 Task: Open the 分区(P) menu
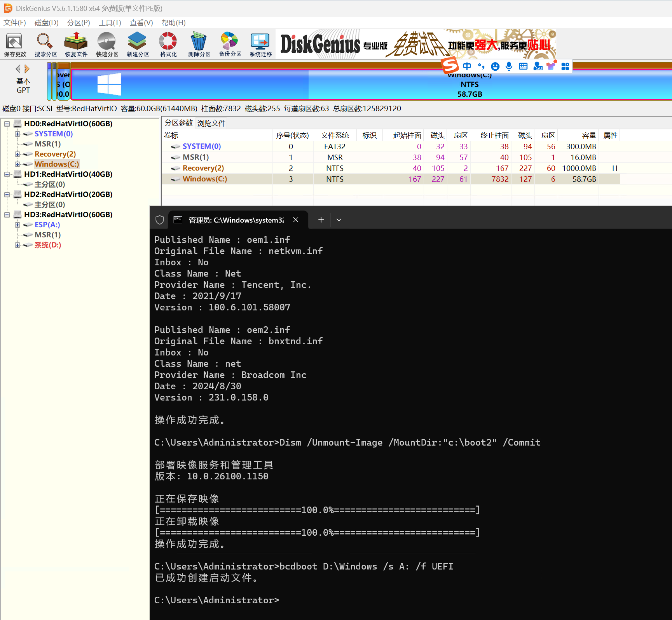tap(79, 23)
